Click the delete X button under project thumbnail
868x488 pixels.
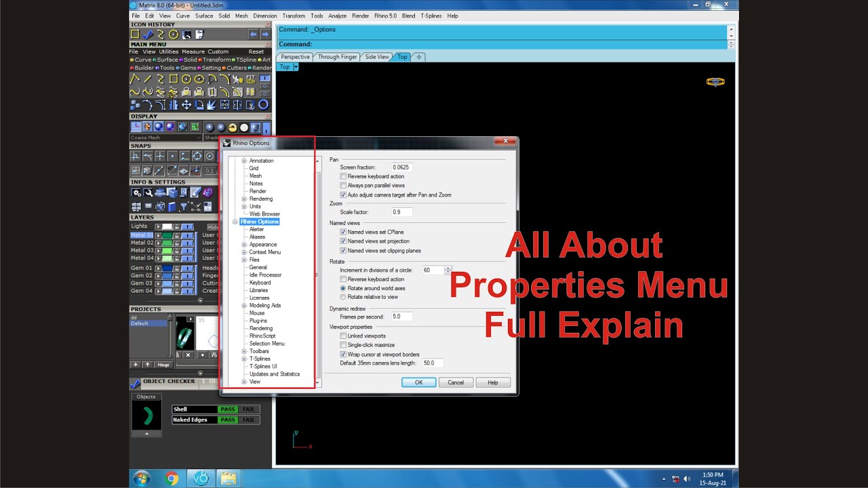(x=188, y=354)
